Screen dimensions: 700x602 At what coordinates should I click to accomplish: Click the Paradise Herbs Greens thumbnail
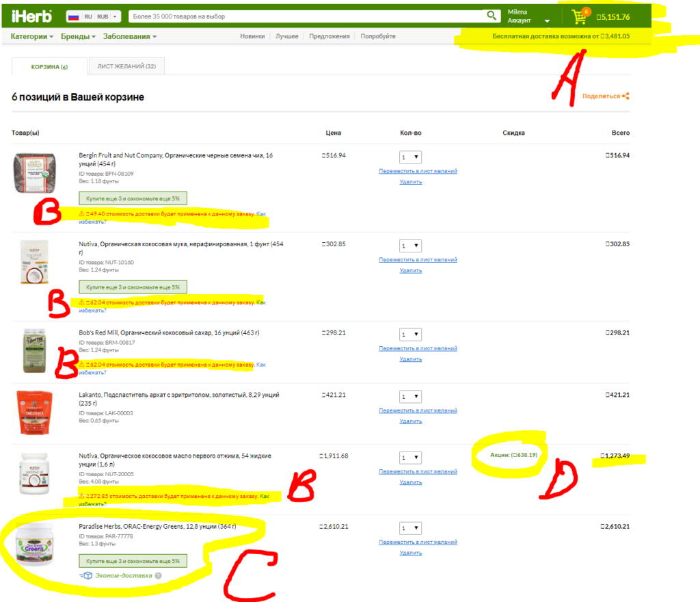point(34,545)
